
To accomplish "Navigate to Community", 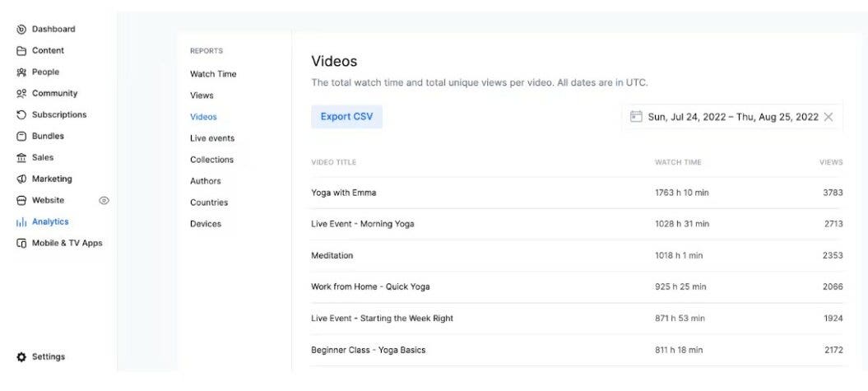I will pyautogui.click(x=54, y=93).
